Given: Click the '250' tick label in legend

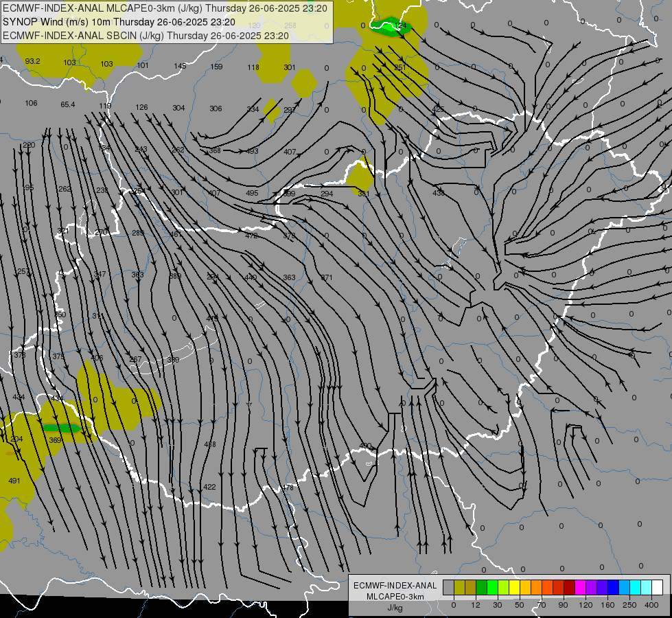Looking at the screenshot, I should pos(629,605).
